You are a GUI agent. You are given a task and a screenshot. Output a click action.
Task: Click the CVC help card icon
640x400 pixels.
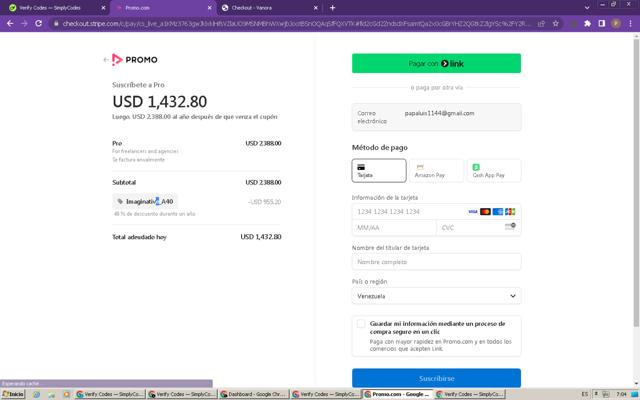[510, 227]
